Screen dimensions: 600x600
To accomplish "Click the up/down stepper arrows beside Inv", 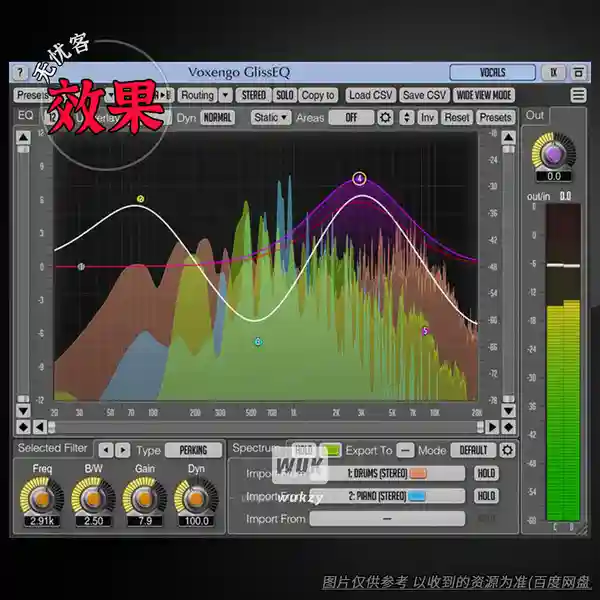I will pyautogui.click(x=407, y=117).
